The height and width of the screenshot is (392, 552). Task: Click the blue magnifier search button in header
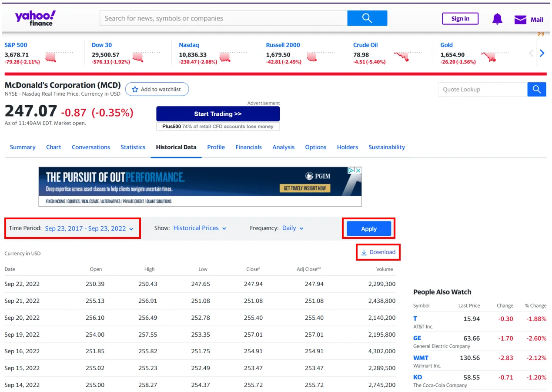(x=367, y=18)
